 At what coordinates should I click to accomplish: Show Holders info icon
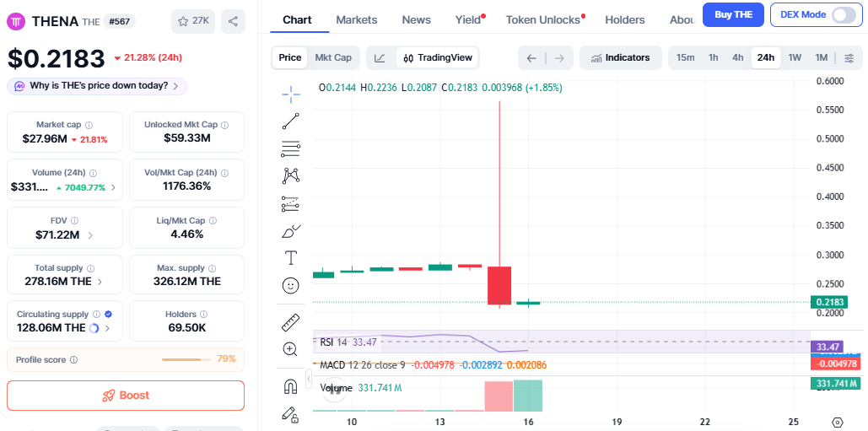click(x=204, y=315)
